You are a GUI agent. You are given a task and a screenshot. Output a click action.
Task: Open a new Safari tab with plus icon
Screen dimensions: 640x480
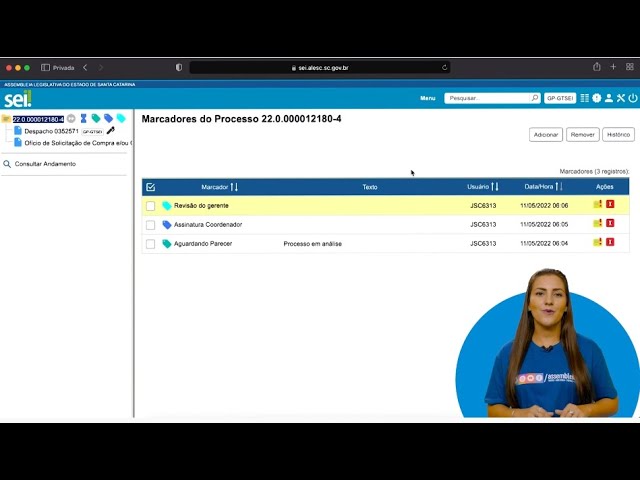click(613, 67)
